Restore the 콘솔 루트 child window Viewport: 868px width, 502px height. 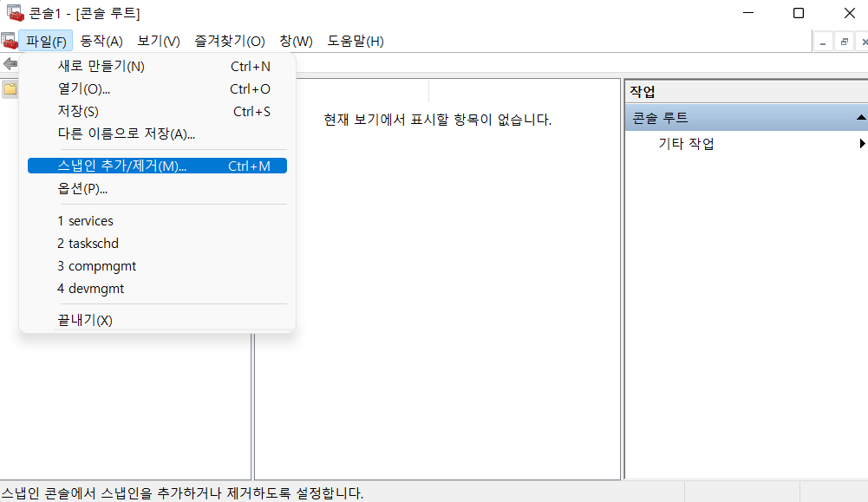(x=845, y=41)
